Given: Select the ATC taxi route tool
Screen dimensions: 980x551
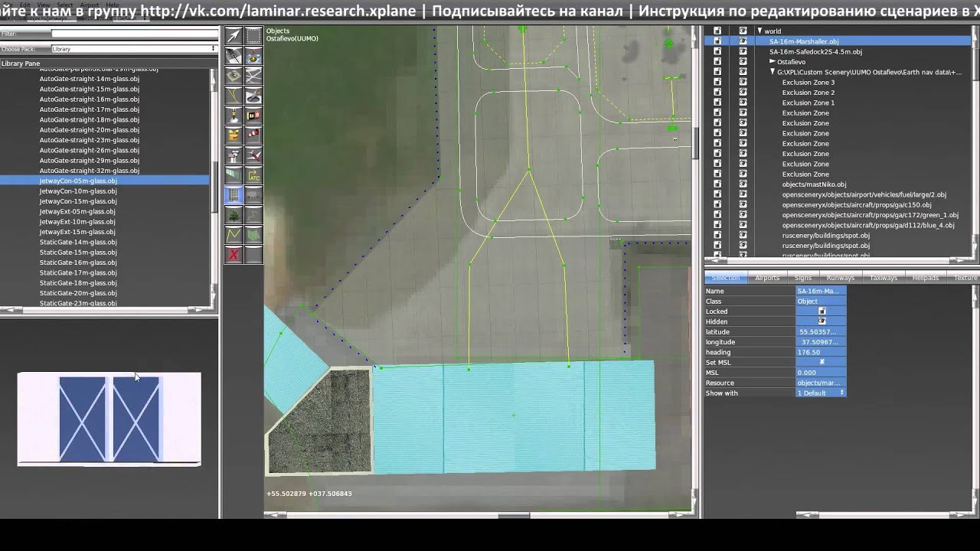Looking at the screenshot, I should click(x=253, y=175).
